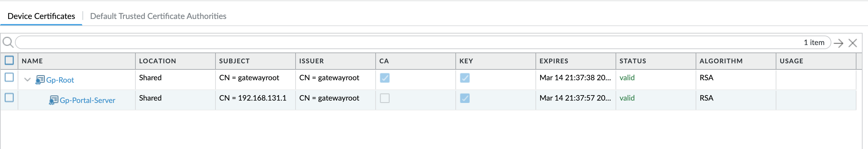Viewport: 868px width, 149px height.
Task: Click the arrow icon to apply filter
Action: 838,43
